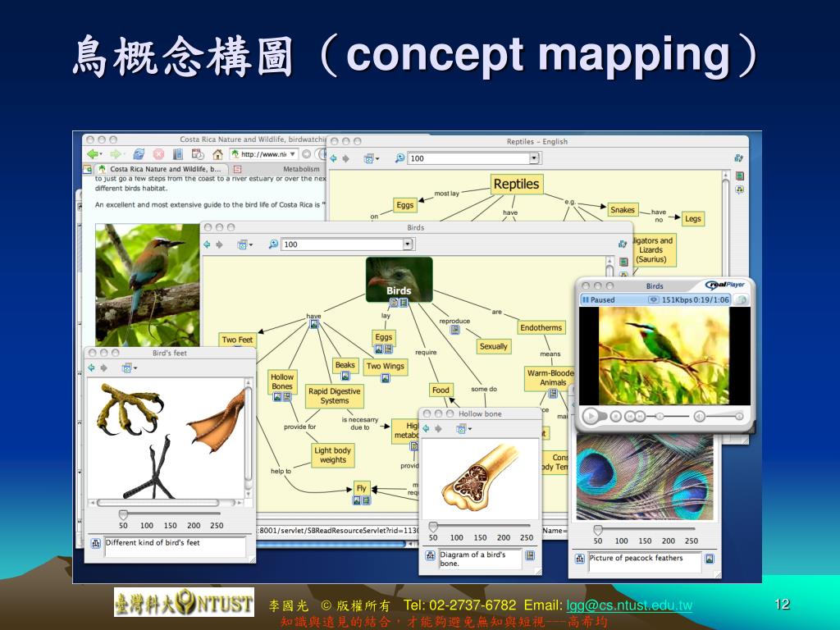The height and width of the screenshot is (630, 840).
Task: Select the Light body weights node
Action: [x=333, y=455]
